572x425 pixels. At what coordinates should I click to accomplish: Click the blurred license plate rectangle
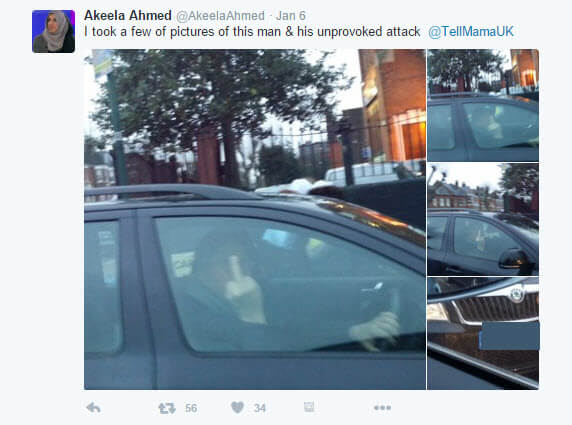click(509, 336)
